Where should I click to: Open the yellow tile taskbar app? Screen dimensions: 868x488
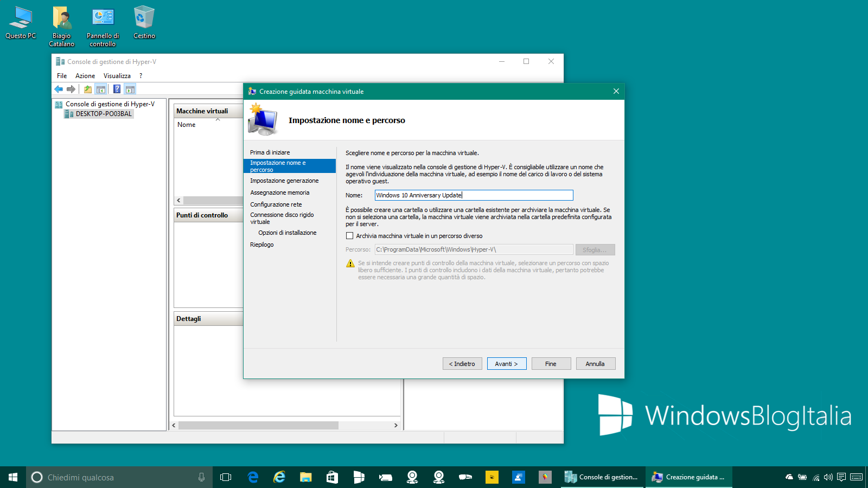492,477
